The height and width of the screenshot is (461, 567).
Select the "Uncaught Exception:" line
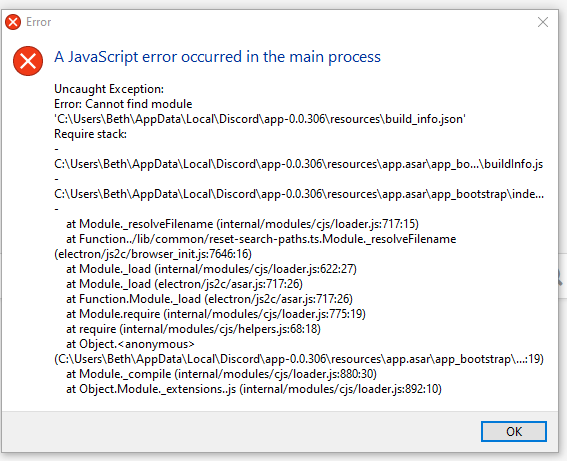pos(109,89)
